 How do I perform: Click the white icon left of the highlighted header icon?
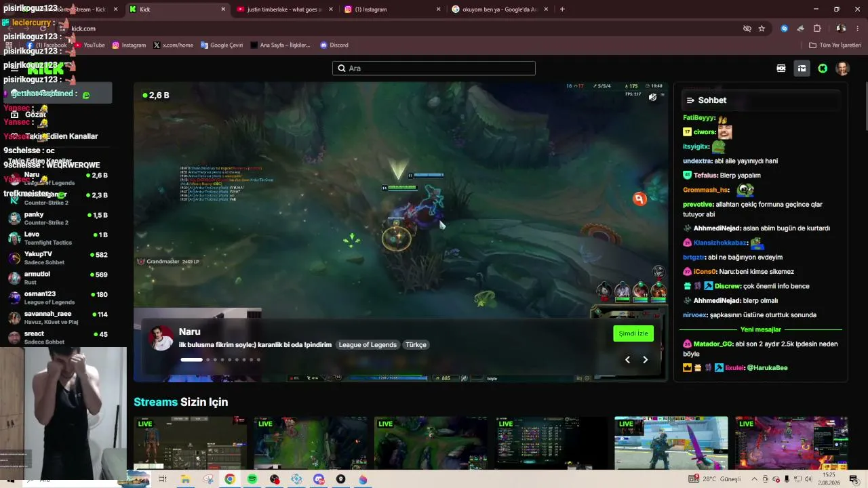[781, 68]
